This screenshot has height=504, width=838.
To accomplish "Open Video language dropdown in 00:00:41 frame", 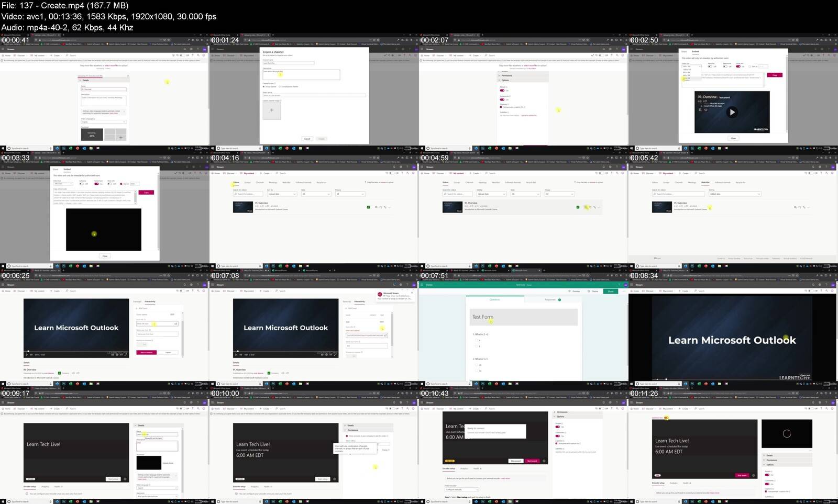I will click(103, 122).
